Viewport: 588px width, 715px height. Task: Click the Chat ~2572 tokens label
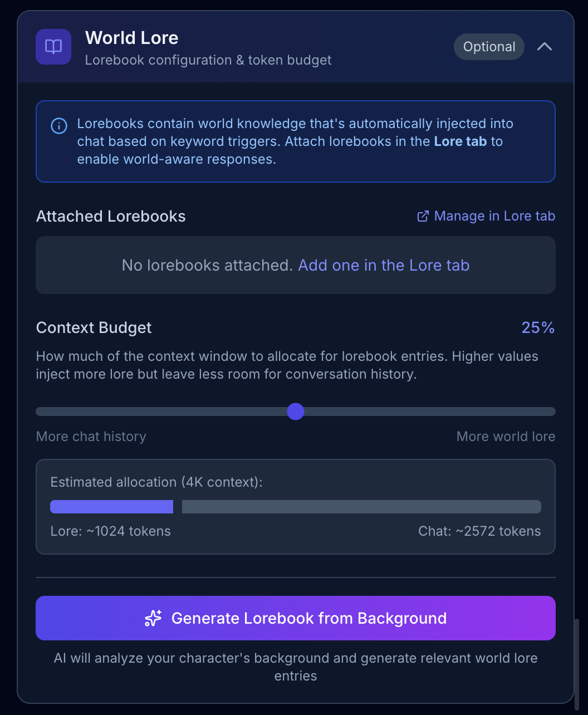(x=479, y=531)
